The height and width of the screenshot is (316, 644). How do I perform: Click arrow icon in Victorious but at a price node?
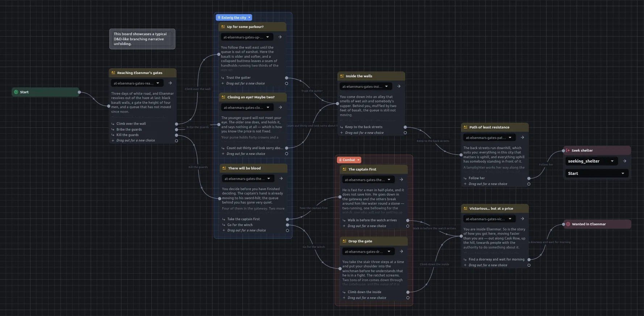point(522,219)
